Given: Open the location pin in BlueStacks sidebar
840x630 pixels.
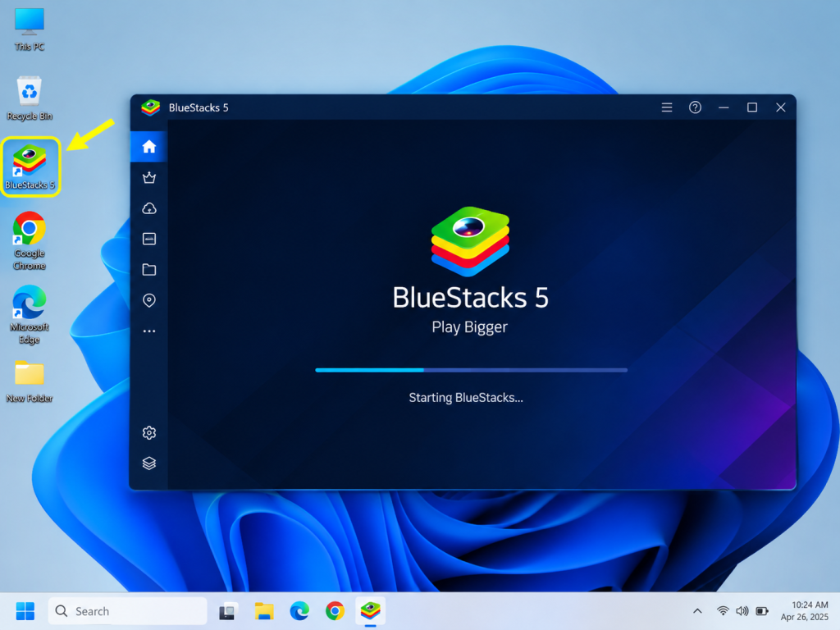Looking at the screenshot, I should [149, 300].
